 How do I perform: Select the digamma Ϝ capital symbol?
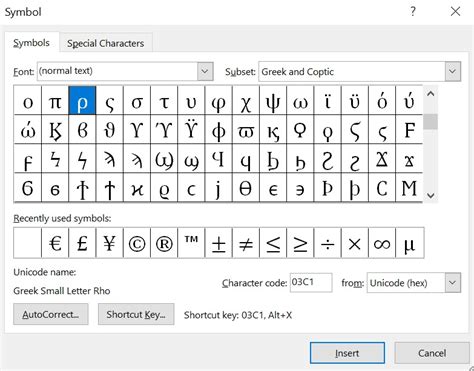[x=409, y=130]
